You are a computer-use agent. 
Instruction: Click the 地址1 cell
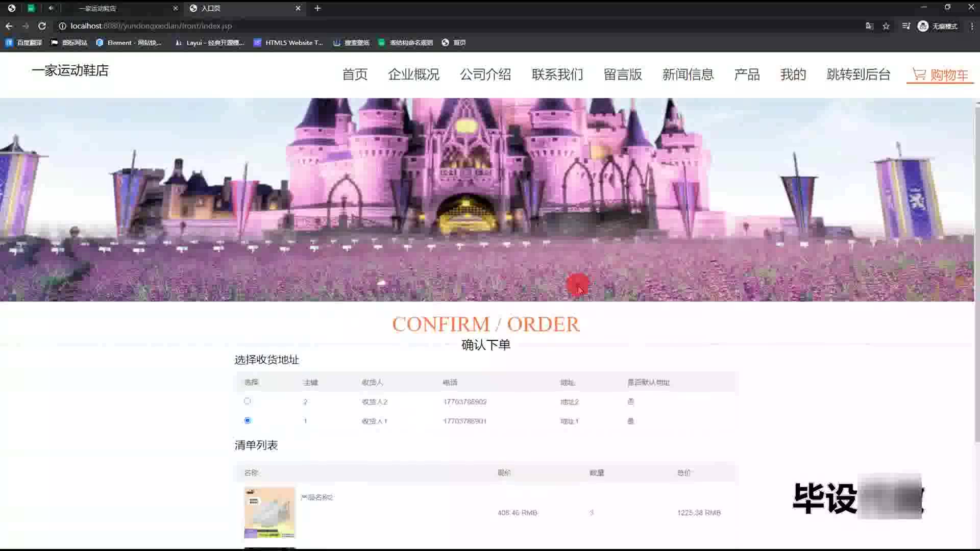tap(570, 421)
